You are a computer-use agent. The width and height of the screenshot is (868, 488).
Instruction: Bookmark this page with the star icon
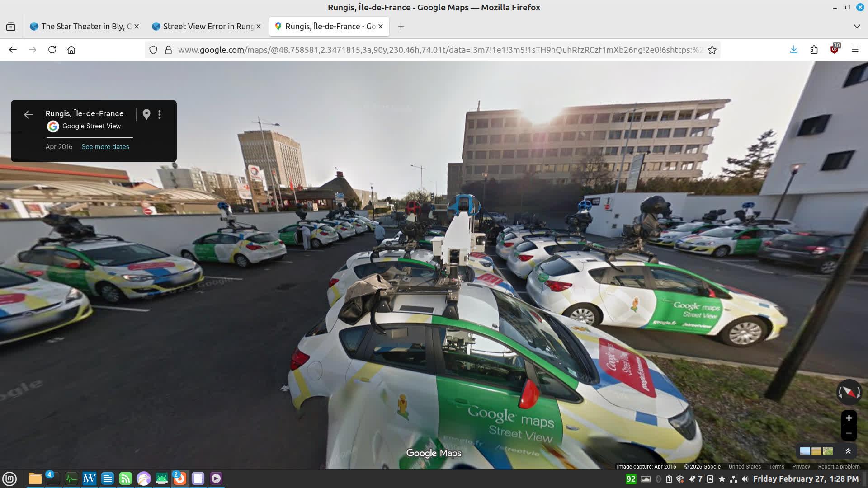pos(712,50)
